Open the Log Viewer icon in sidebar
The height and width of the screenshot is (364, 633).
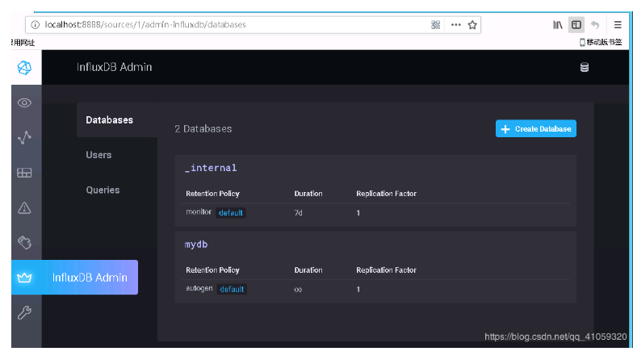click(x=24, y=242)
